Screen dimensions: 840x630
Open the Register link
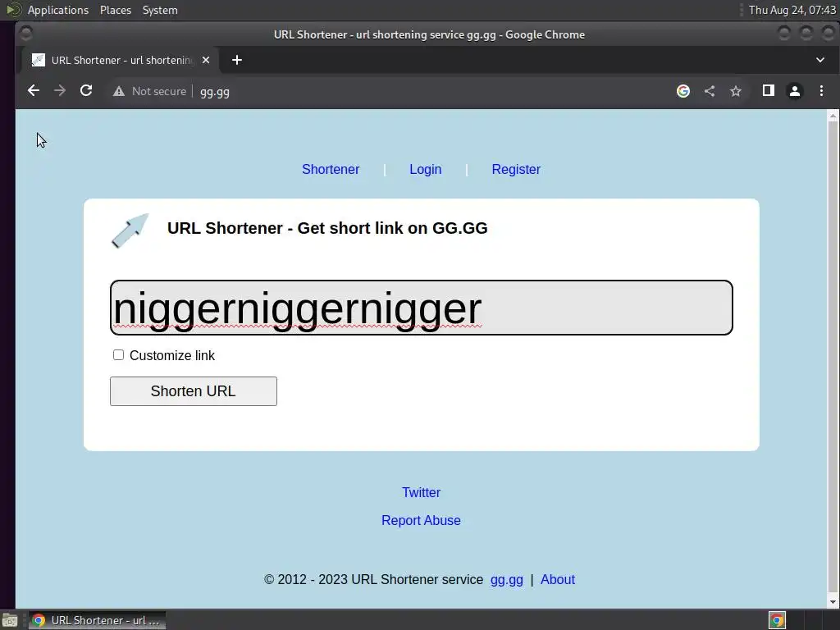tap(516, 169)
